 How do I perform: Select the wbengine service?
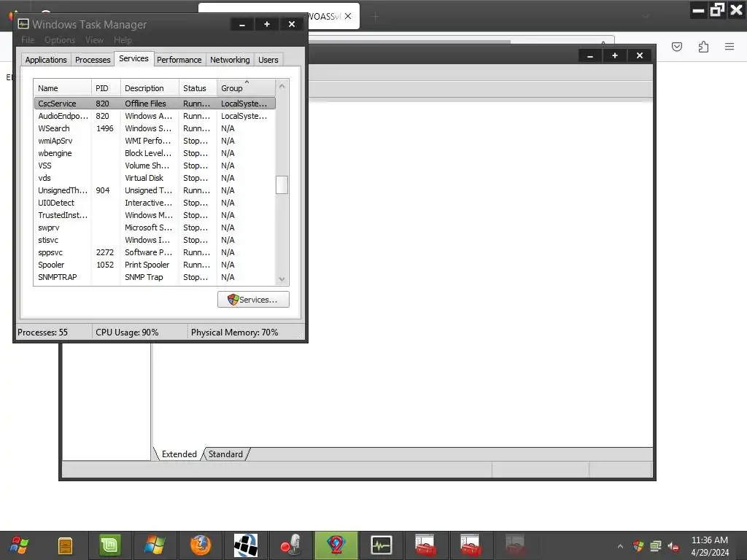pos(155,153)
